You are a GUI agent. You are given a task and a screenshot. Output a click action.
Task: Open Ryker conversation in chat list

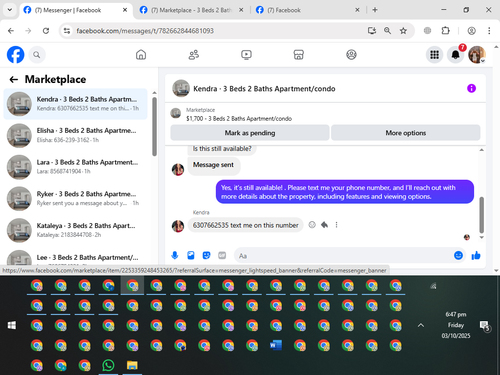(x=76, y=199)
